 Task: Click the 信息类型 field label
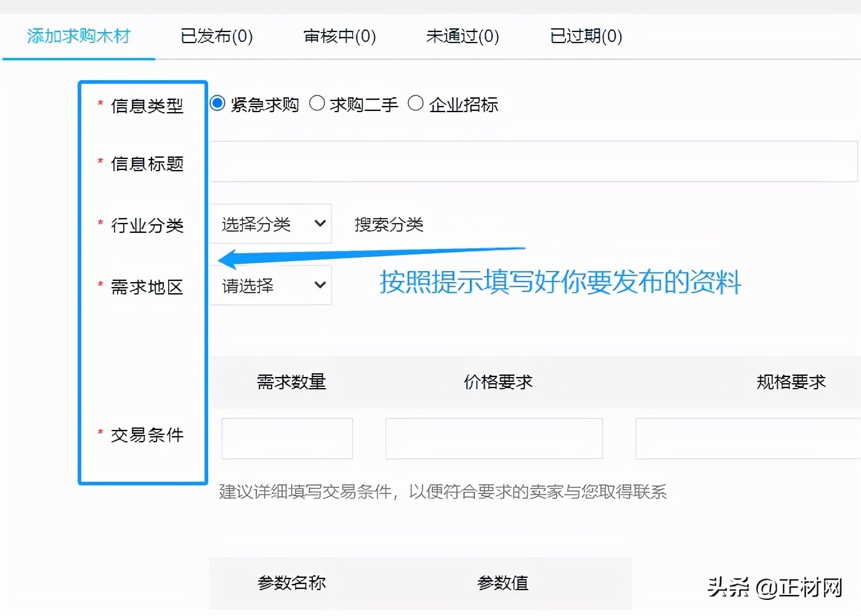147,106
